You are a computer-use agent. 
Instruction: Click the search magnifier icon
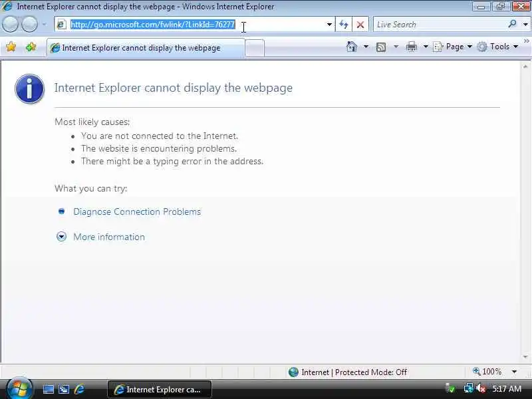coord(512,24)
